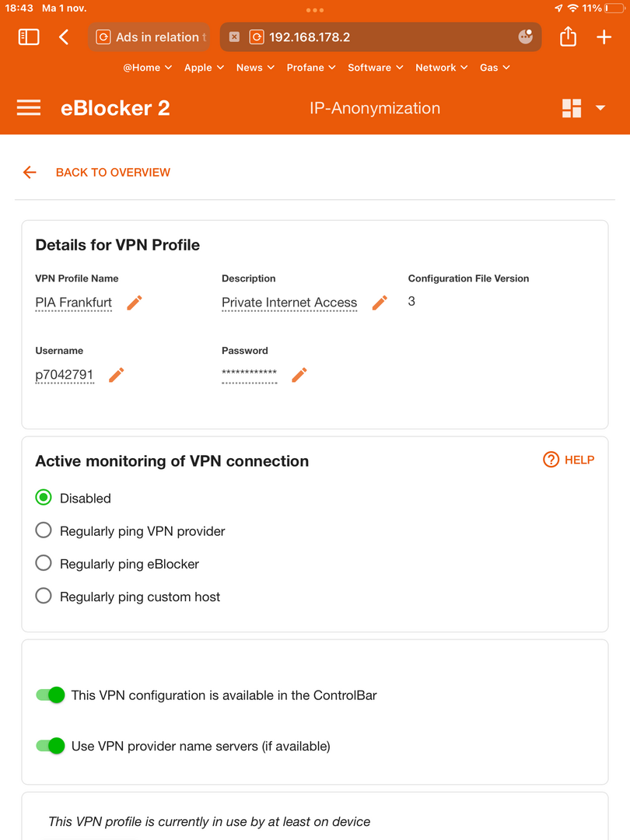
Task: Edit the VPN Profile Name pencil icon
Action: 135,303
